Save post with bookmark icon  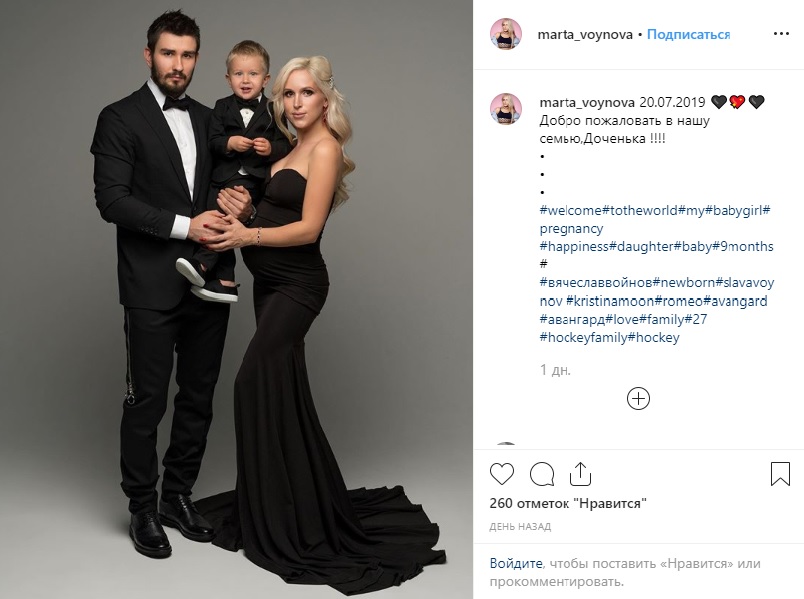[780, 474]
